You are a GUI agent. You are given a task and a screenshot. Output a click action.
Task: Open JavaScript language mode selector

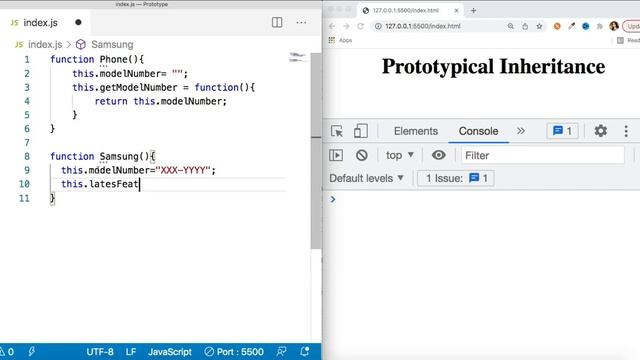[170, 352]
